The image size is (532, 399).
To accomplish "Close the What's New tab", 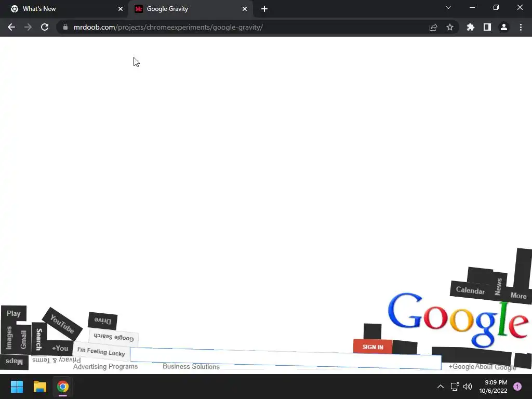I will coord(121,9).
